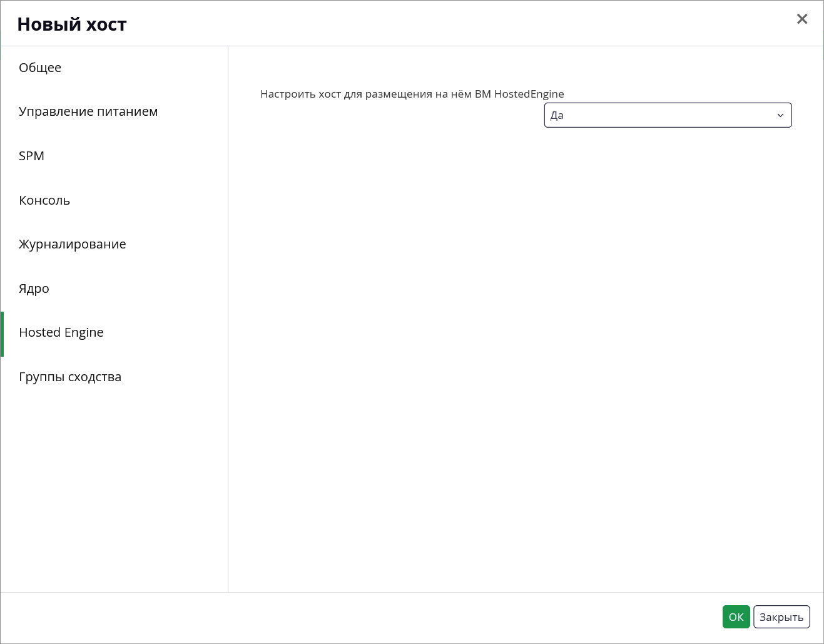Expand the HostedEngine deployment dropdown
Screen dimensions: 824x644
coord(668,115)
